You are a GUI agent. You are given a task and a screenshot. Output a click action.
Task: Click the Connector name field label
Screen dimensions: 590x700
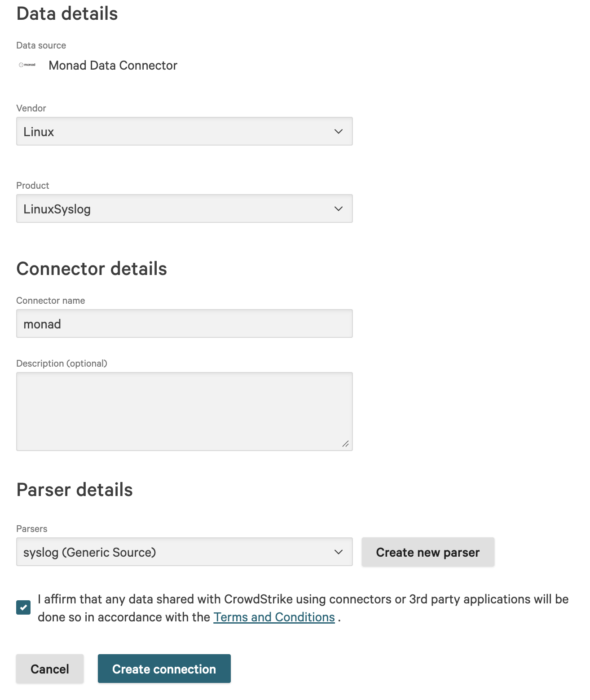(x=51, y=301)
